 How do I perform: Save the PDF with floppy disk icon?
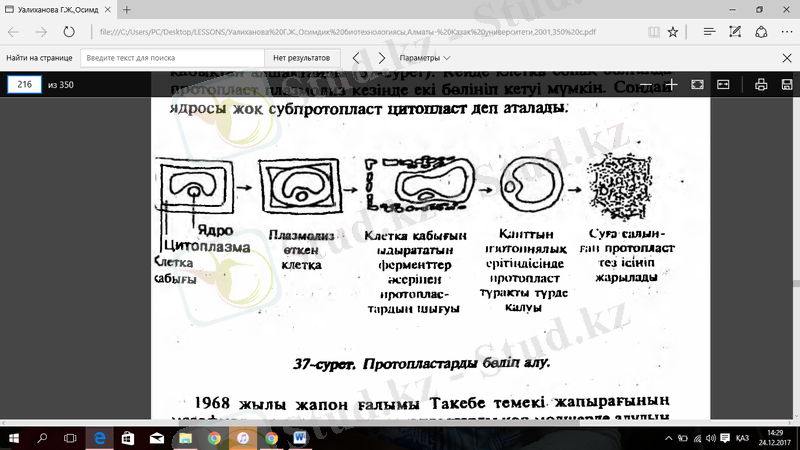point(787,84)
